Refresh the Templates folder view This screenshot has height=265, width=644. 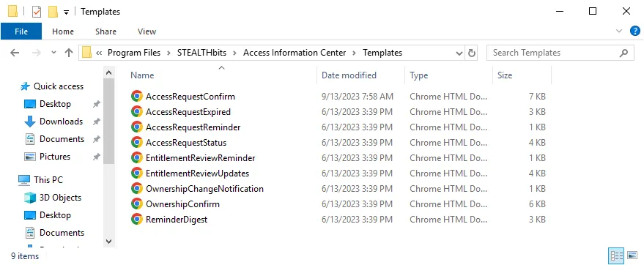472,53
